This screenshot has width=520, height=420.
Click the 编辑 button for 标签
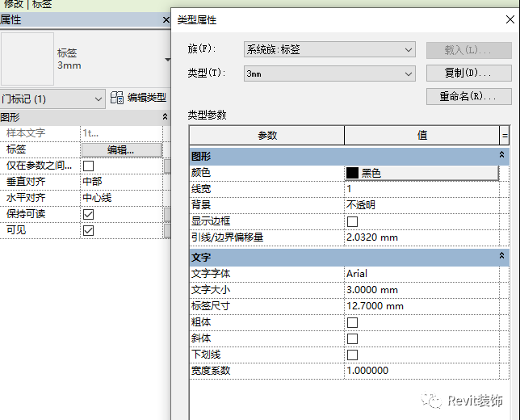click(x=121, y=149)
